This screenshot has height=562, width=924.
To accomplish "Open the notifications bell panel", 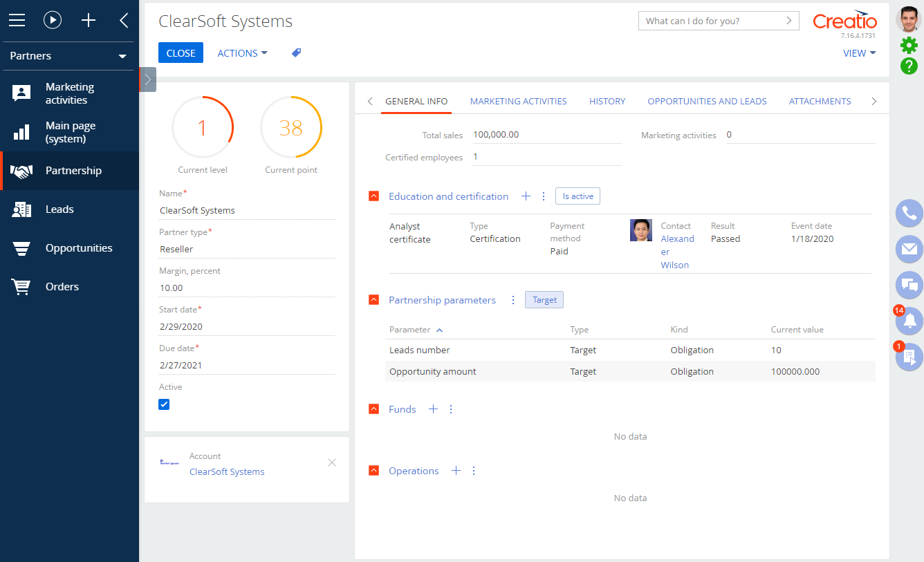I will (909, 321).
